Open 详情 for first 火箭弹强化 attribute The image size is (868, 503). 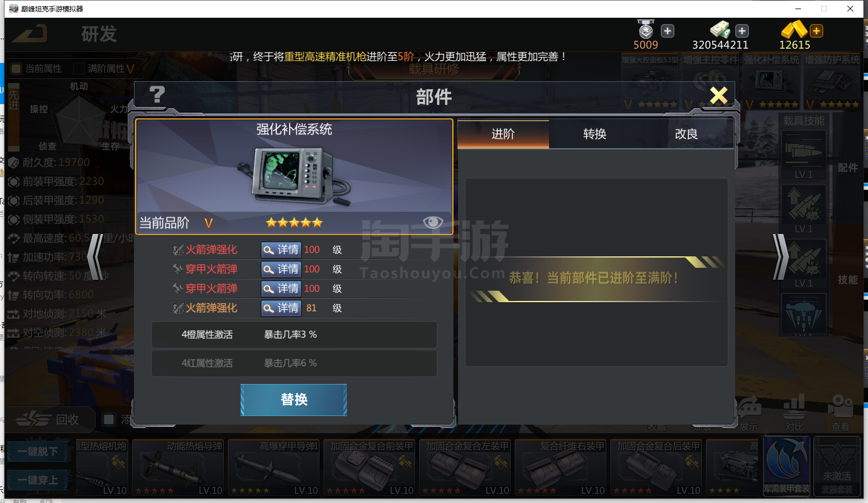point(281,249)
